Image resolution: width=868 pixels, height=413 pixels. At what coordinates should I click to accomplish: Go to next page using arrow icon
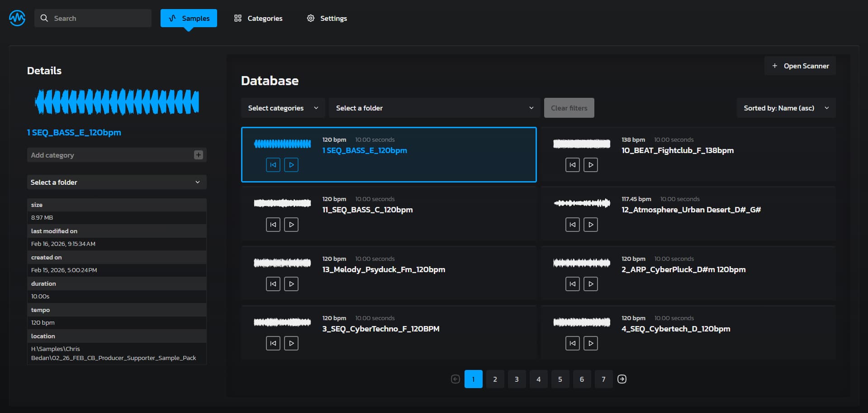point(622,379)
